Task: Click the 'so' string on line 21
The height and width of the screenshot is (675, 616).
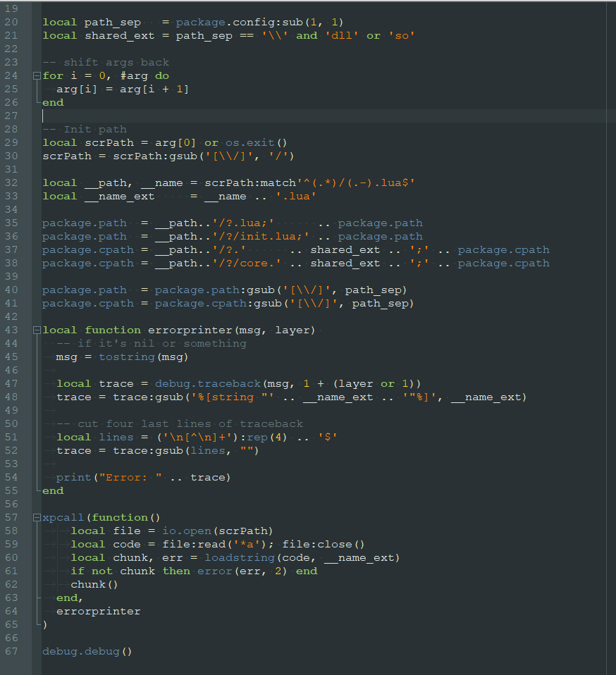Action: click(402, 36)
